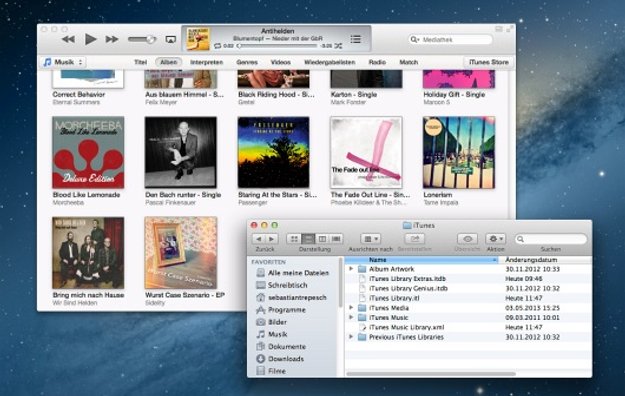This screenshot has width=625, height=396.
Task: Start playback with the iTunes play button
Action: pos(90,39)
